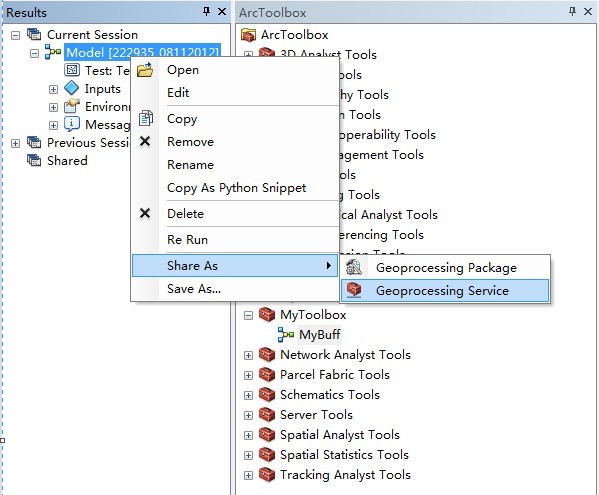
Task: Click the Environments icon in Results tree
Action: point(72,107)
